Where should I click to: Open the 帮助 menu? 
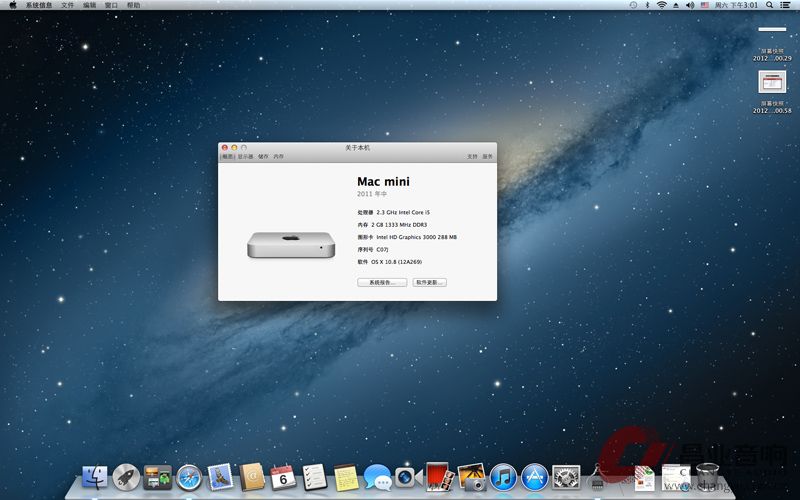click(x=134, y=5)
